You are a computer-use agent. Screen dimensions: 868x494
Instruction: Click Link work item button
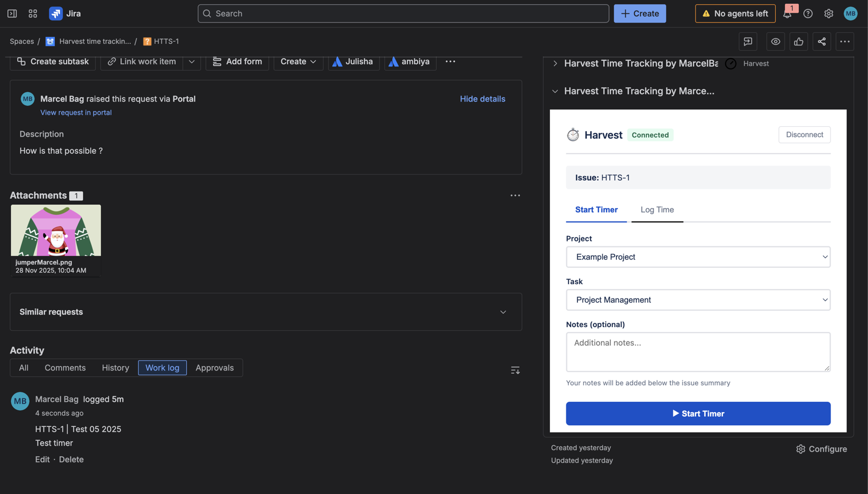coord(142,61)
